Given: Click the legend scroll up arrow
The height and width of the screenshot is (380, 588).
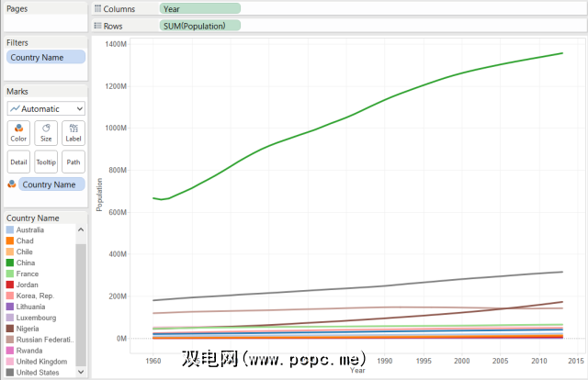Looking at the screenshot, I should pos(81,229).
